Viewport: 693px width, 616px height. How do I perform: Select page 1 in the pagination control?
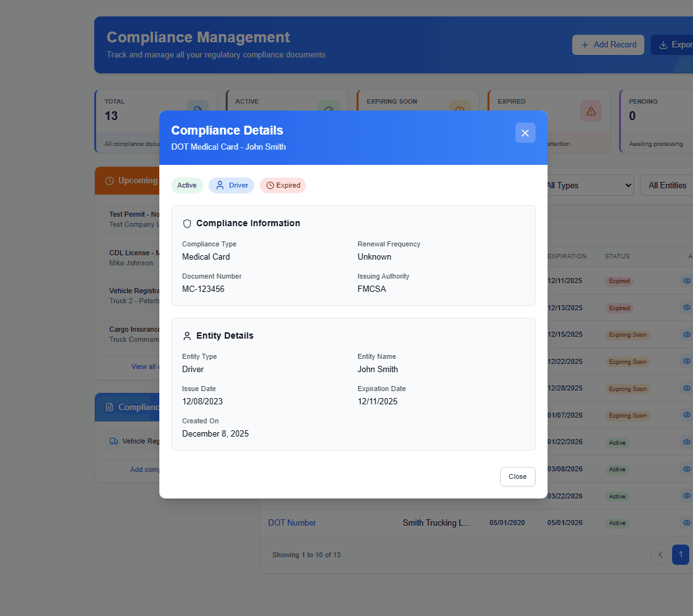[x=680, y=554]
